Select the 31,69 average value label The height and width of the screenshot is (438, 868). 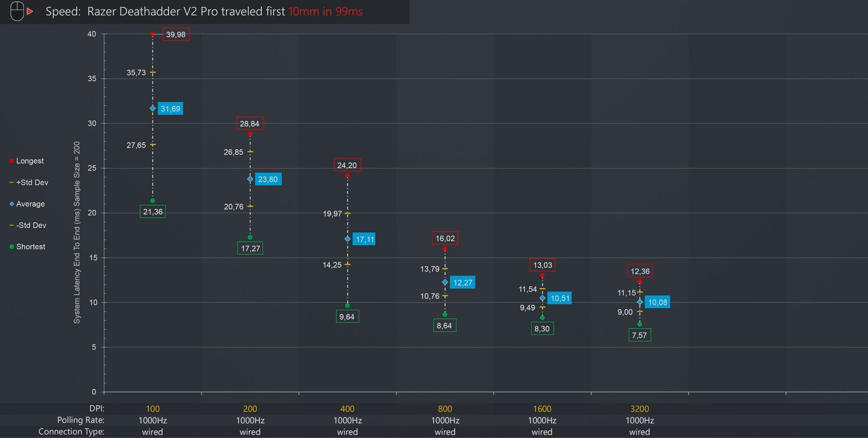point(170,109)
